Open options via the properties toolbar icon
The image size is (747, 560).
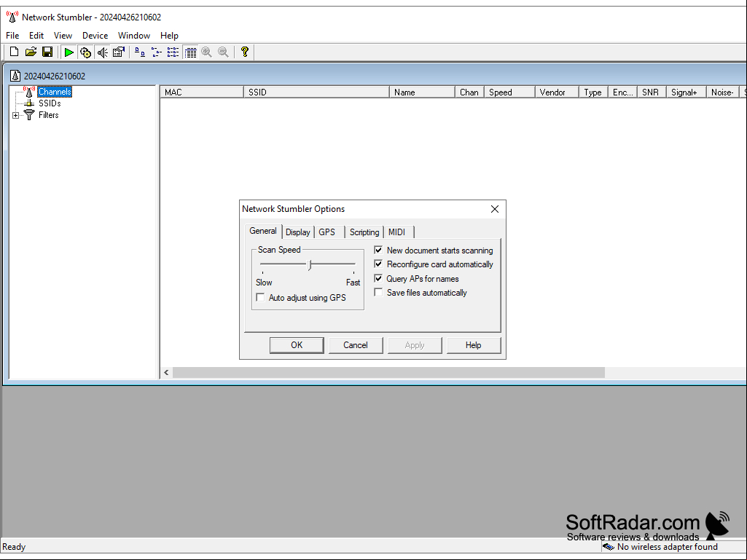pos(118,52)
